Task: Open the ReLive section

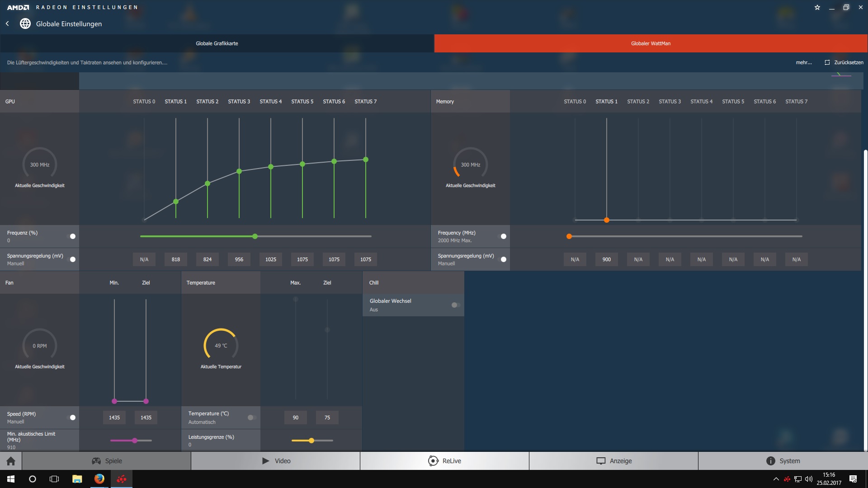Action: coord(444,461)
